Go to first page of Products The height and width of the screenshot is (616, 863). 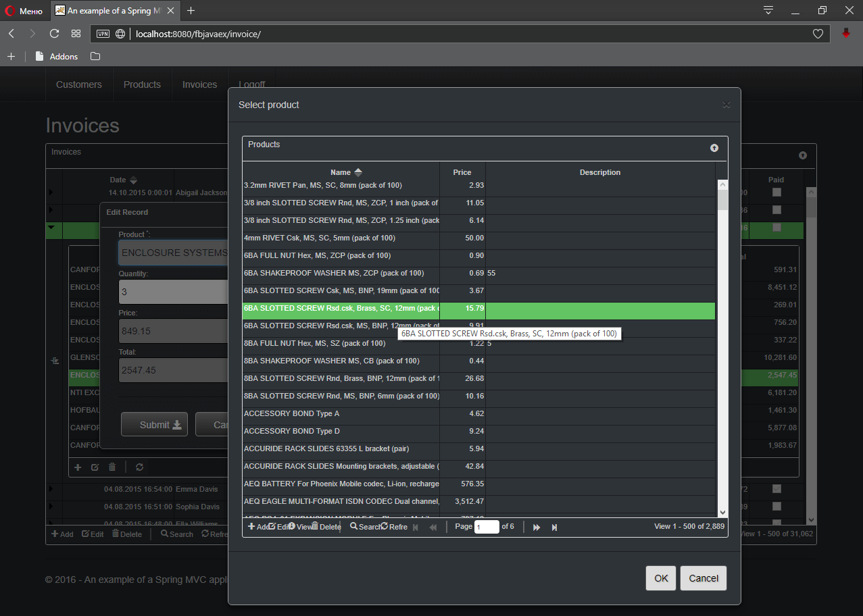pyautogui.click(x=415, y=528)
